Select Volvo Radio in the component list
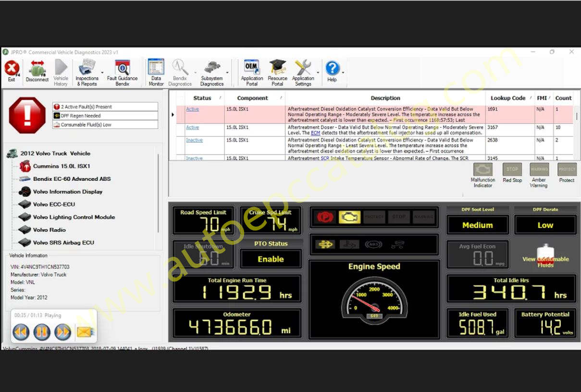581x392 pixels. pos(49,230)
